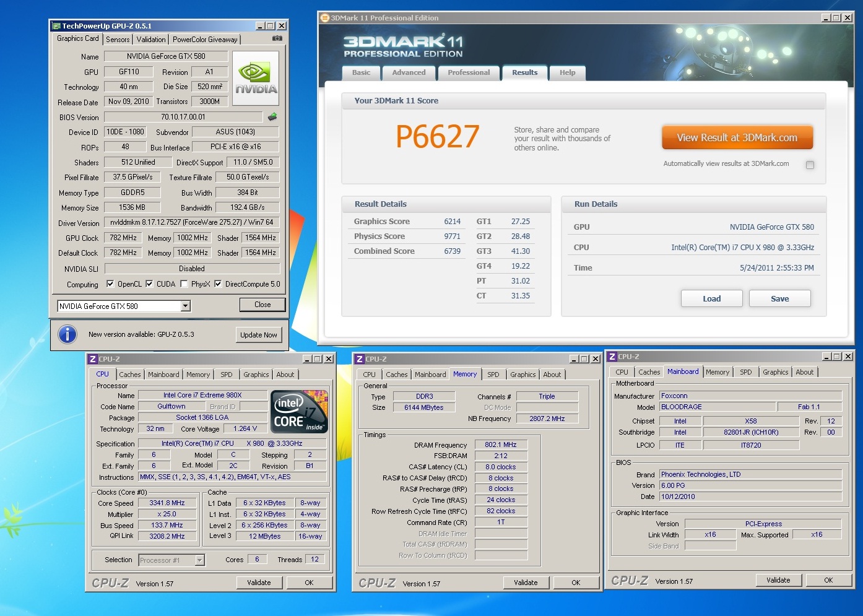Viewport: 863px width, 616px height.
Task: Switch to the Basic tab in 3DMark
Action: coord(361,72)
